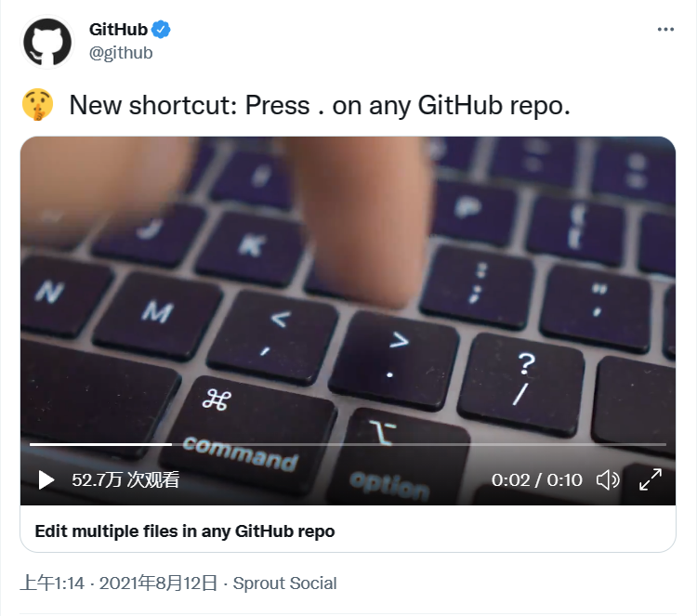Open the 'Edit multiple files in any GitHub repo' card
The image size is (697, 616).
click(185, 531)
